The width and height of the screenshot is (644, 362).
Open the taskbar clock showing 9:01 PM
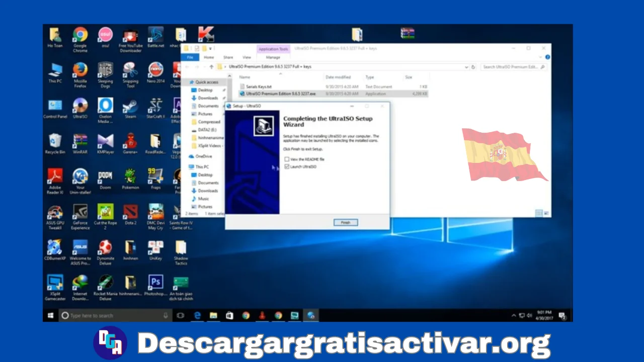(x=544, y=315)
